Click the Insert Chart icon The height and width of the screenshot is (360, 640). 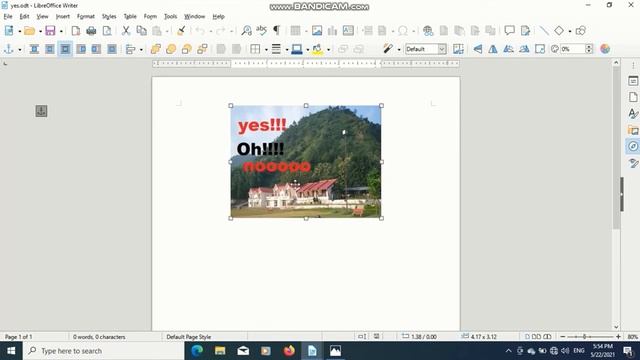pyautogui.click(x=332, y=31)
